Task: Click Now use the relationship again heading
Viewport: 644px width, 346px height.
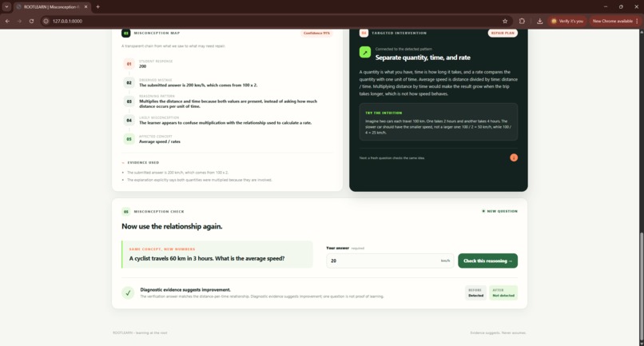Action: click(172, 226)
